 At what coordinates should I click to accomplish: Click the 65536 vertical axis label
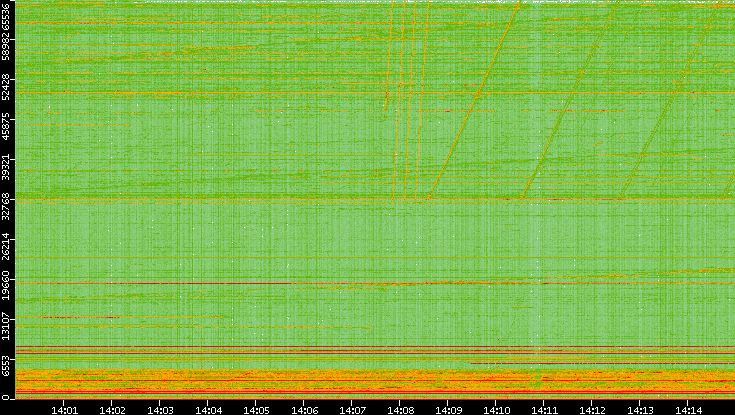[x=5, y=15]
